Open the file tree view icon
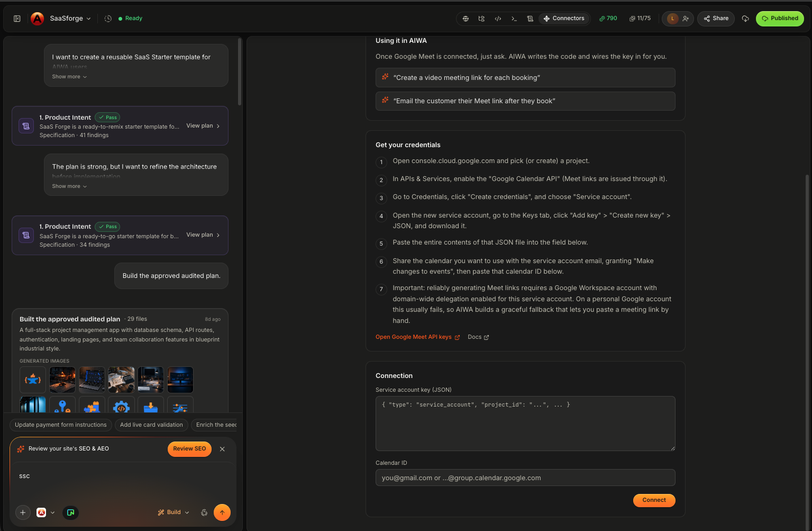 (x=481, y=19)
